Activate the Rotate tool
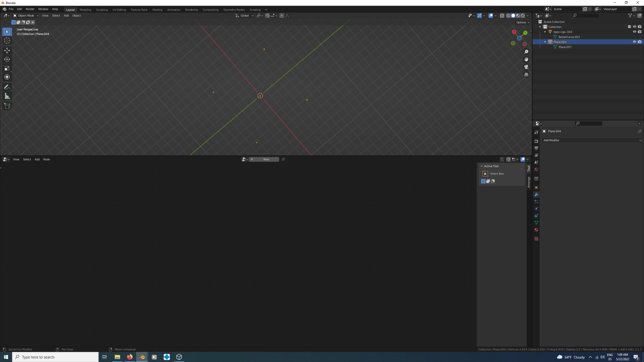The height and width of the screenshot is (362, 644). [7, 59]
